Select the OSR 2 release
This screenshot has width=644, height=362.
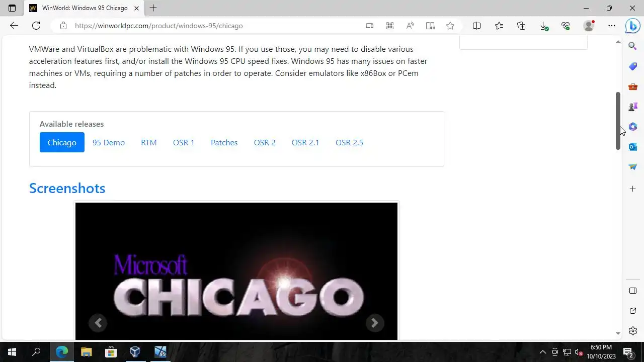click(x=265, y=142)
